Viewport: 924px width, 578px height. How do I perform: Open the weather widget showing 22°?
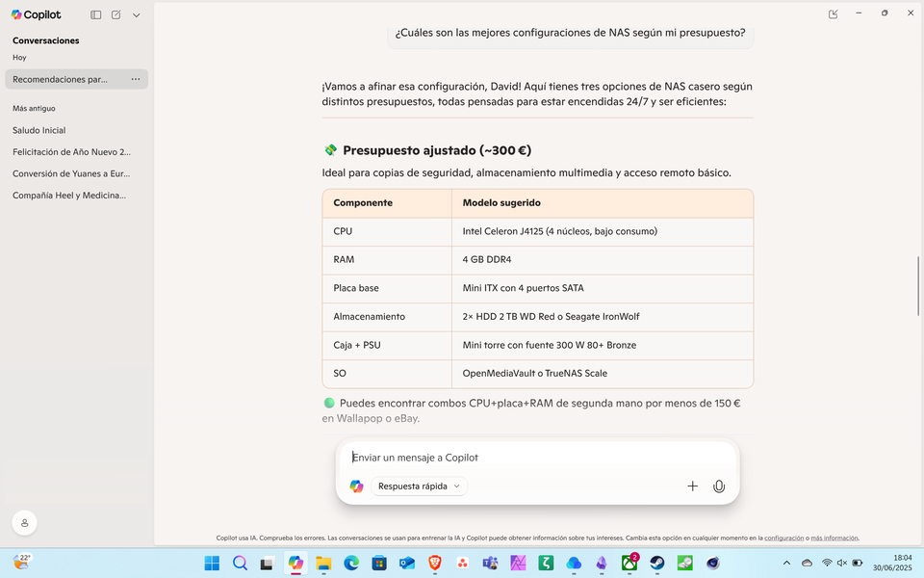21,562
